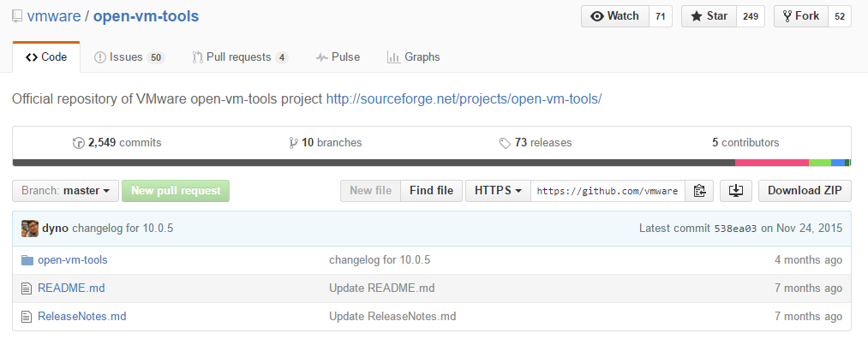Click the open-vm-tools folder icon
868x339 pixels.
coord(27,260)
